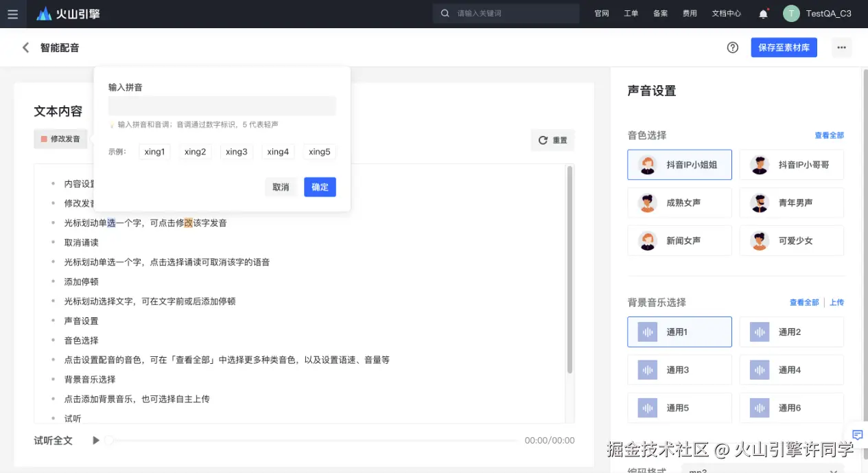Open the notification bell
This screenshot has width=868, height=473.
pyautogui.click(x=763, y=13)
